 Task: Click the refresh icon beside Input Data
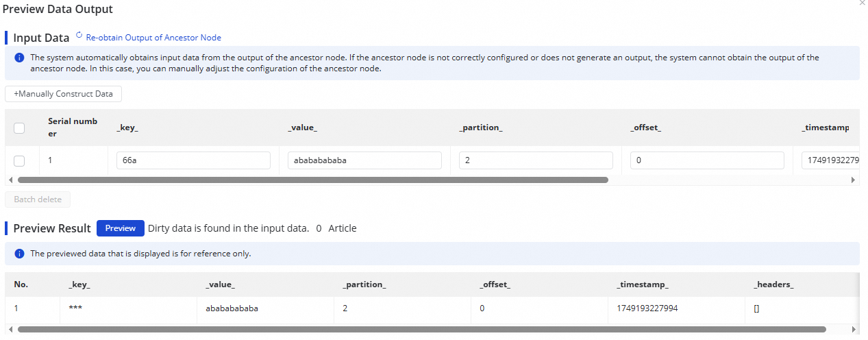point(79,36)
